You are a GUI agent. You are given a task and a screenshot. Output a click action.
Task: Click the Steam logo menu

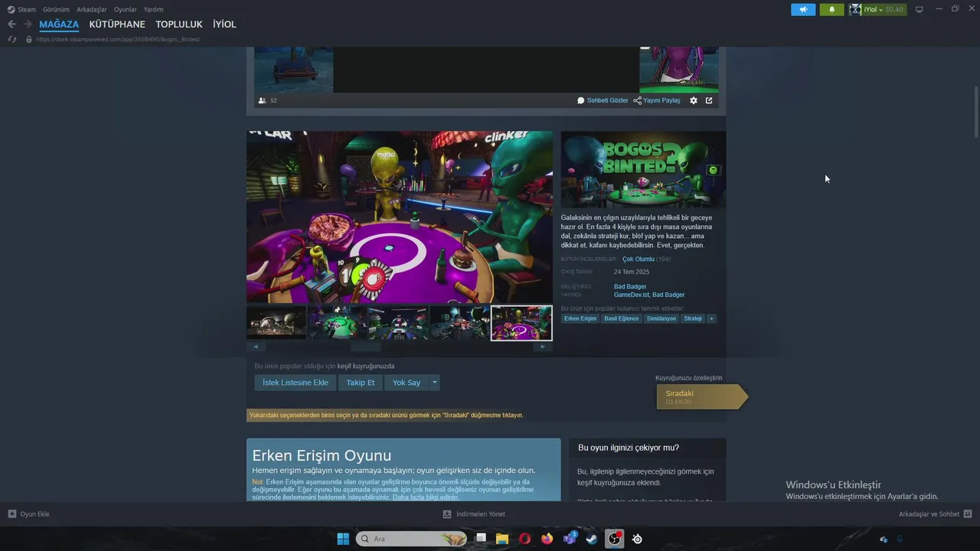click(11, 9)
